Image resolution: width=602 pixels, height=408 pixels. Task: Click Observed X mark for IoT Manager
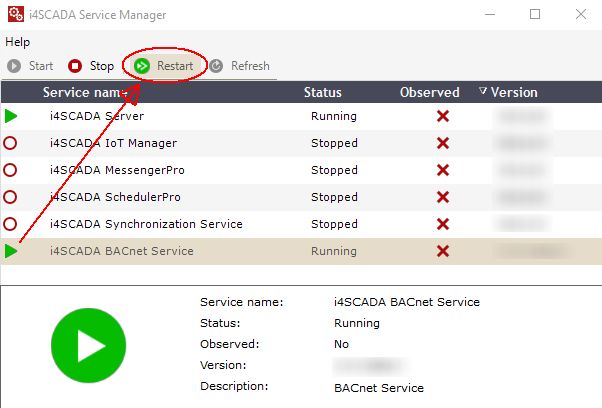[443, 143]
